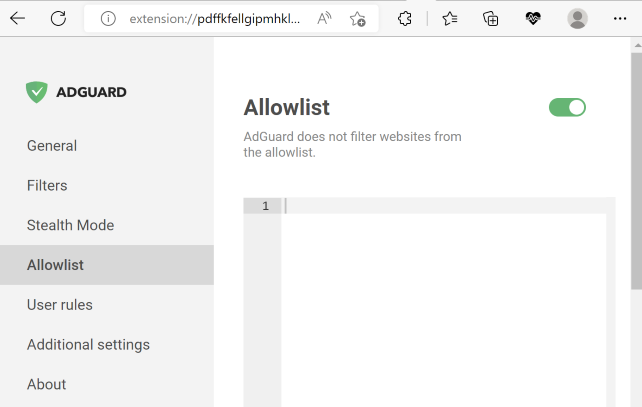Add this page to favorites star icon
The width and height of the screenshot is (642, 407).
pyautogui.click(x=357, y=19)
